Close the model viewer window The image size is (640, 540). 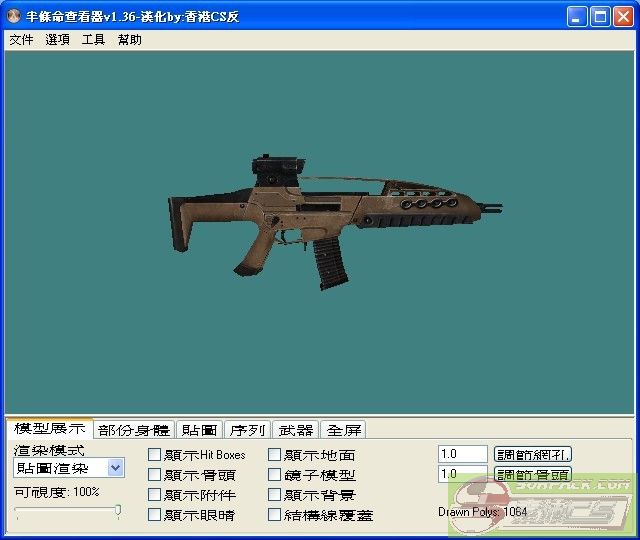623,17
